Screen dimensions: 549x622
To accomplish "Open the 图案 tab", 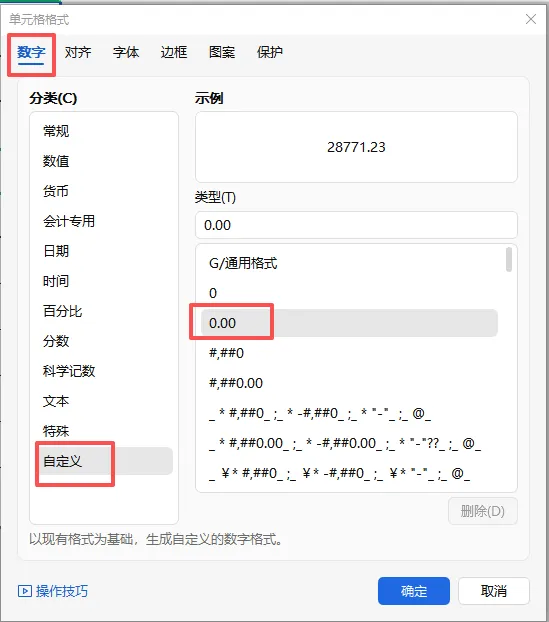I will click(x=222, y=52).
